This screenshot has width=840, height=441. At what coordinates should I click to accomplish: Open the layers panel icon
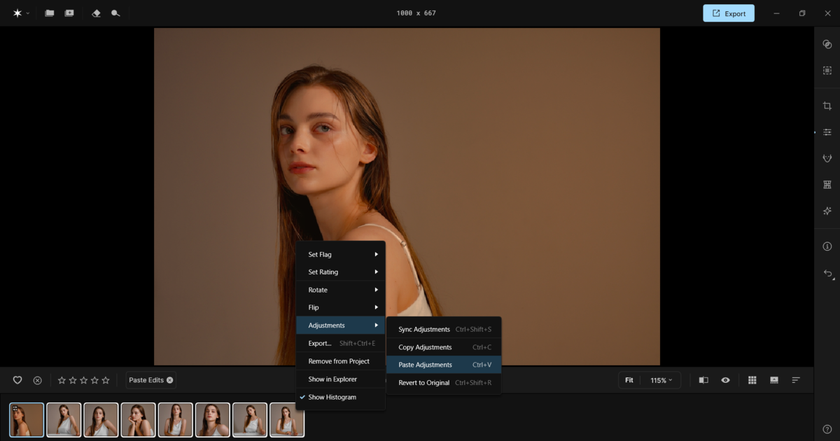coord(827,44)
